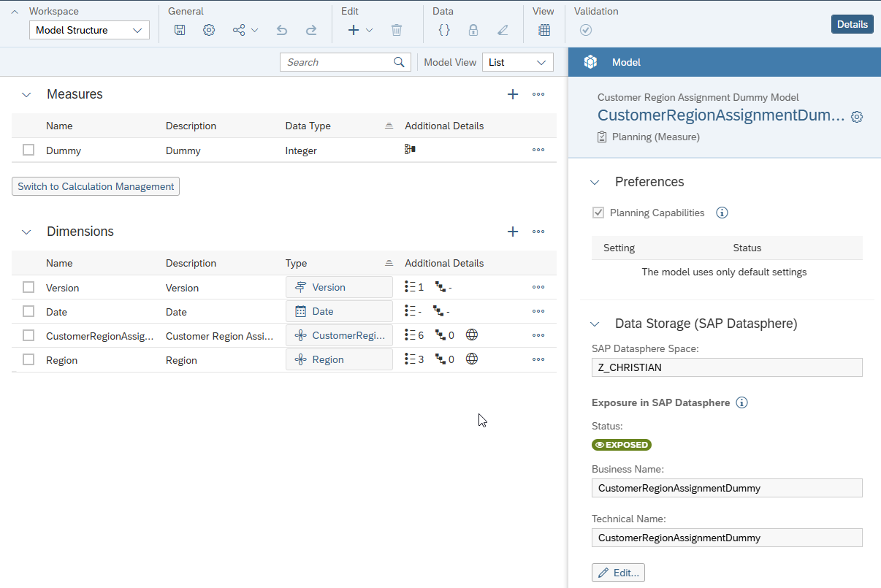Image resolution: width=881 pixels, height=588 pixels.
Task: Click the Save icon in General toolbar
Action: click(x=180, y=30)
